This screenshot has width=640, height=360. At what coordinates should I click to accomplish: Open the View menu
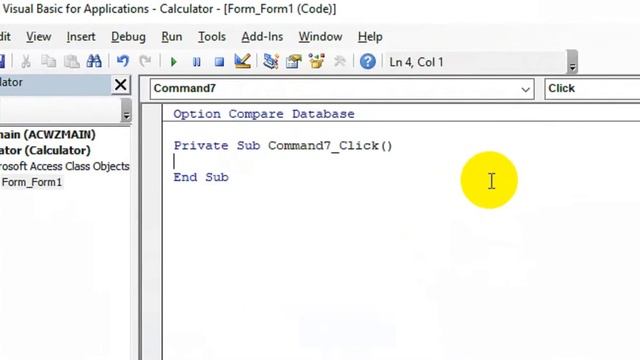39,37
